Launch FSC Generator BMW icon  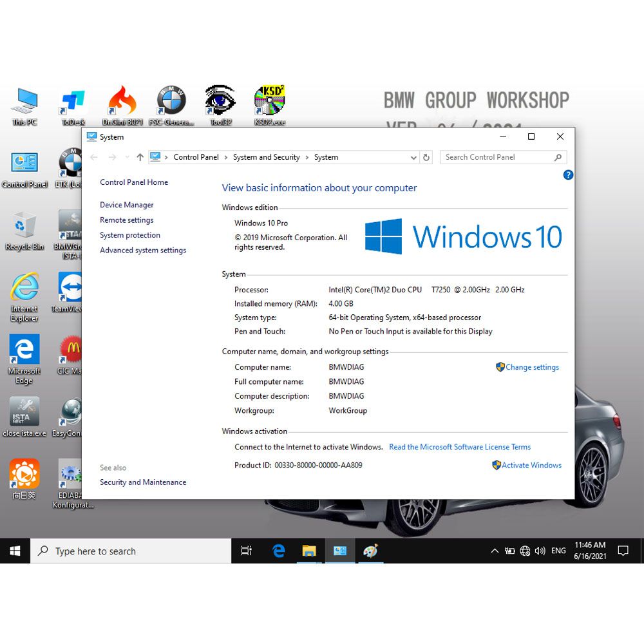click(171, 106)
